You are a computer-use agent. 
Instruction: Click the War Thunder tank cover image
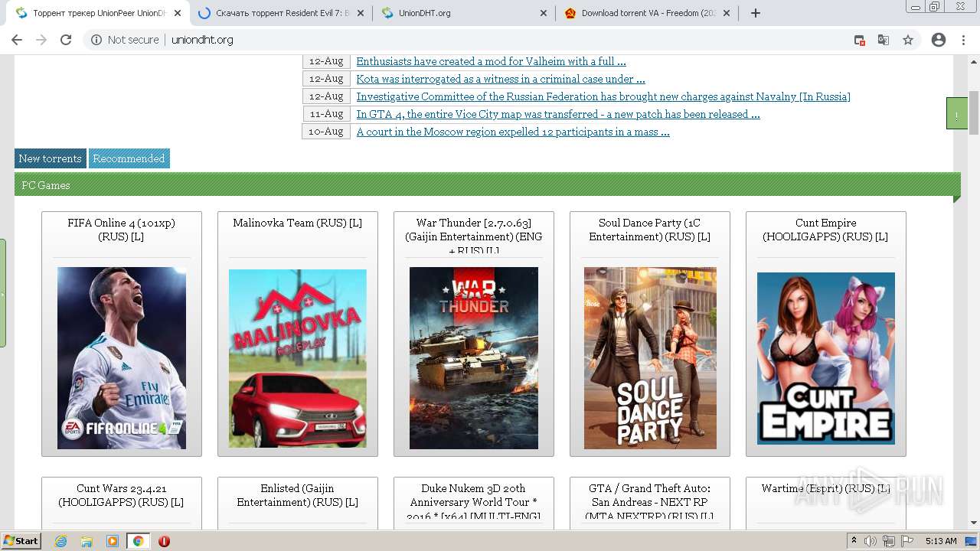point(474,358)
